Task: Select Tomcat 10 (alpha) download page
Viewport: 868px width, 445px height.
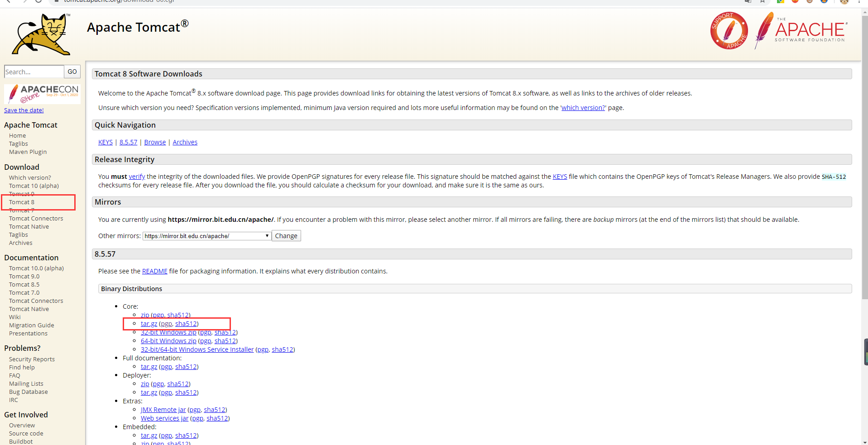Action: [34, 186]
